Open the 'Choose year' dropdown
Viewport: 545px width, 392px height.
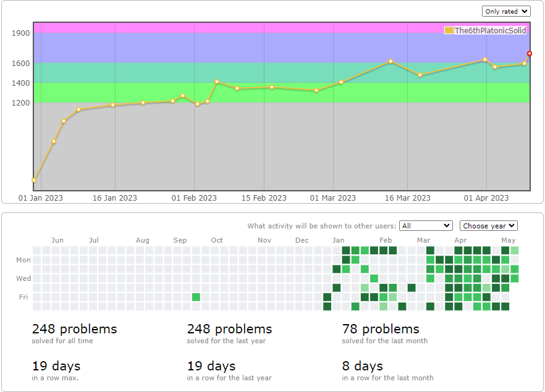click(x=488, y=226)
